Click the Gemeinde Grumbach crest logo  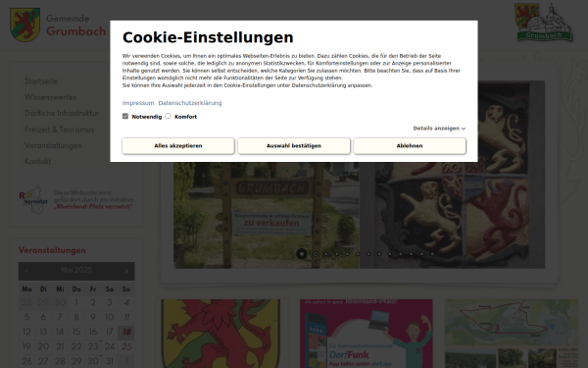pos(25,25)
